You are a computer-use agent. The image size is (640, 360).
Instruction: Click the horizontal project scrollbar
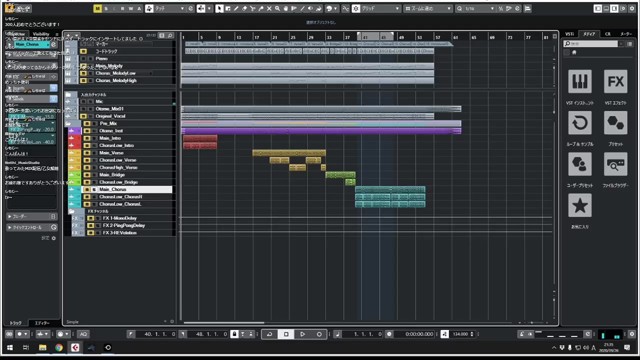coord(224,323)
